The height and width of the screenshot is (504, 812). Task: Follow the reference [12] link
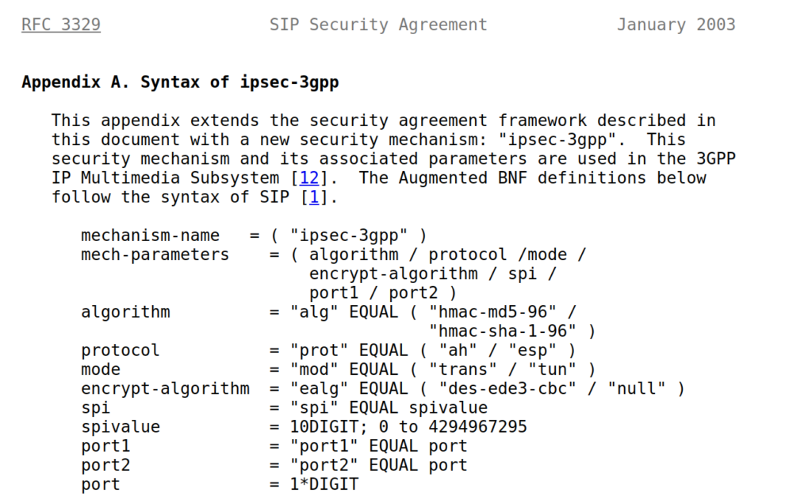point(309,178)
